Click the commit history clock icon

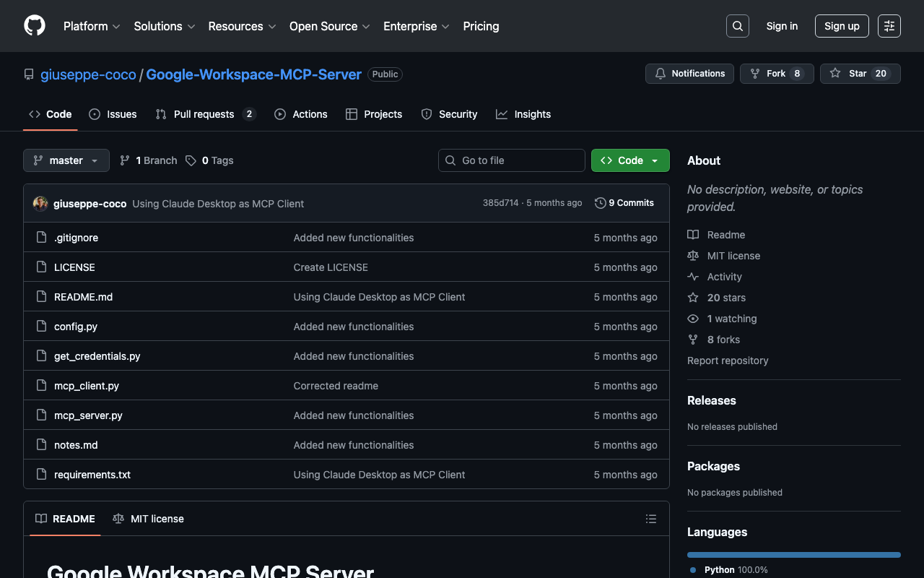click(x=600, y=203)
